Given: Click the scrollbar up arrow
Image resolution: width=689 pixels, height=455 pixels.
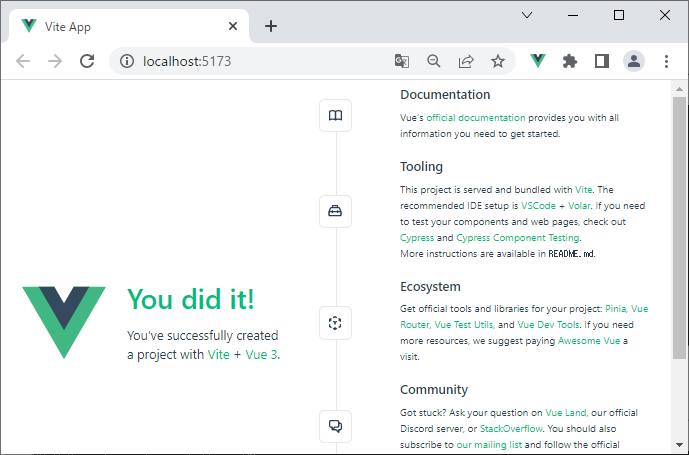Looking at the screenshot, I should pyautogui.click(x=679, y=89).
